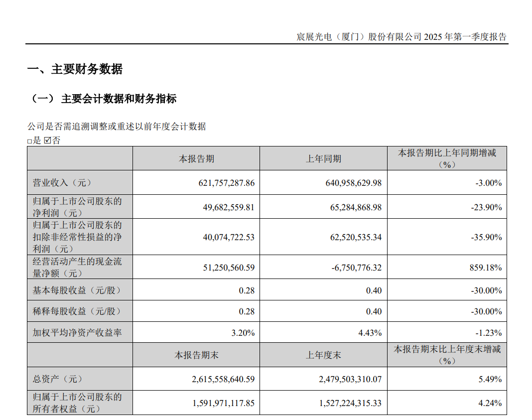Select subheading （一）主要会计数据和财务指标
Viewport: 532px width, 420px height.
pyautogui.click(x=102, y=99)
